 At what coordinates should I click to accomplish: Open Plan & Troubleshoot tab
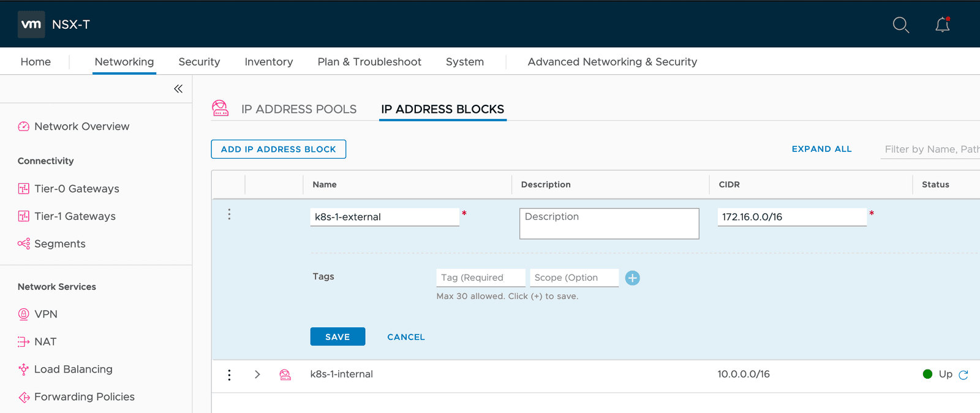369,62
